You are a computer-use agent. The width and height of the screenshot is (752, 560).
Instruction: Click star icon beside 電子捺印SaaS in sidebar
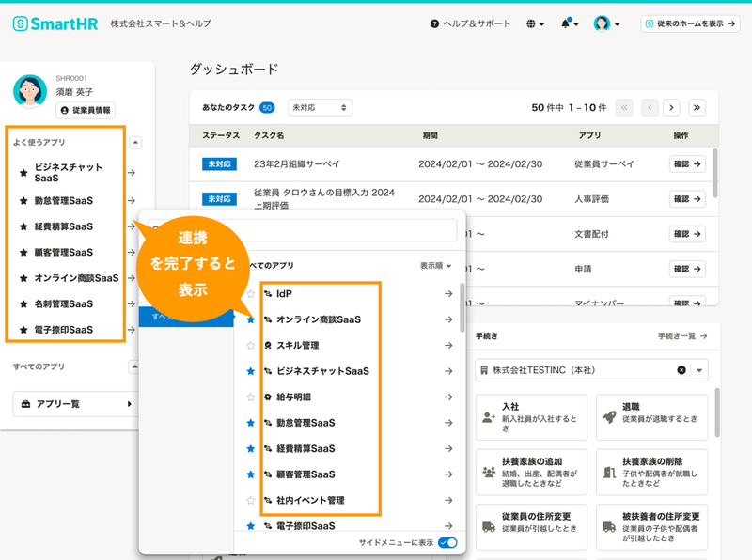(x=23, y=330)
